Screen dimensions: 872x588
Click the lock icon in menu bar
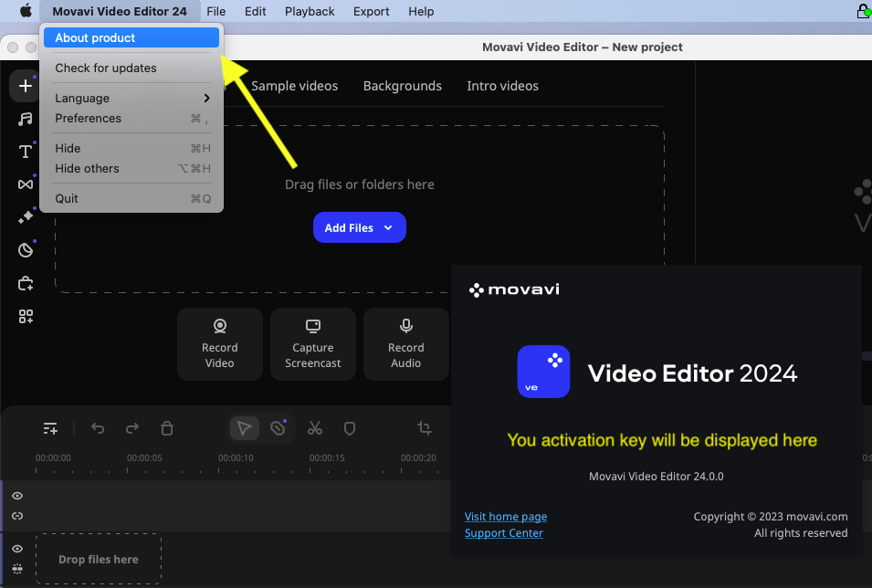click(x=864, y=11)
